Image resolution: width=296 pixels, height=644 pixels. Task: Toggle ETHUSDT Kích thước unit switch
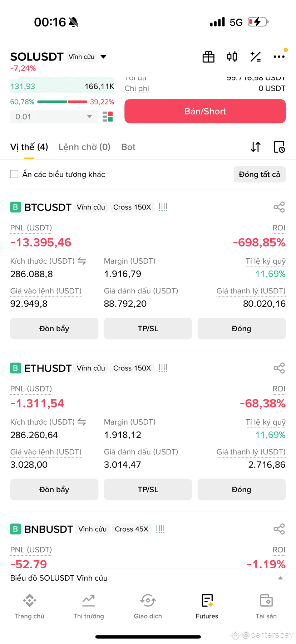coord(82,422)
